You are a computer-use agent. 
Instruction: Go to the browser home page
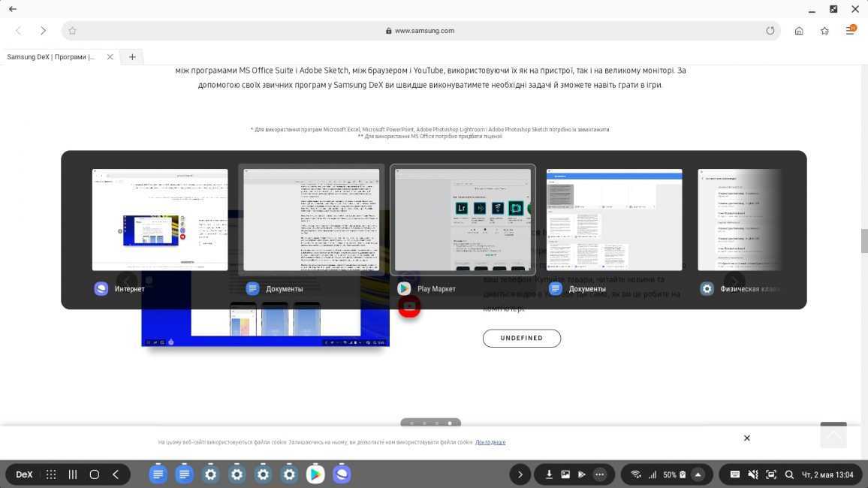coord(799,31)
